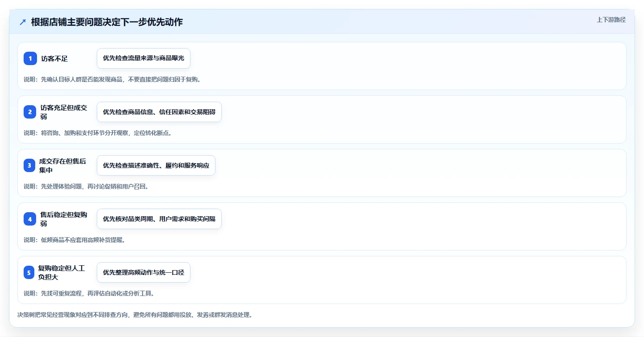Click step badge 3 for 成交存在但售后集中
The image size is (644, 337).
pyautogui.click(x=30, y=165)
